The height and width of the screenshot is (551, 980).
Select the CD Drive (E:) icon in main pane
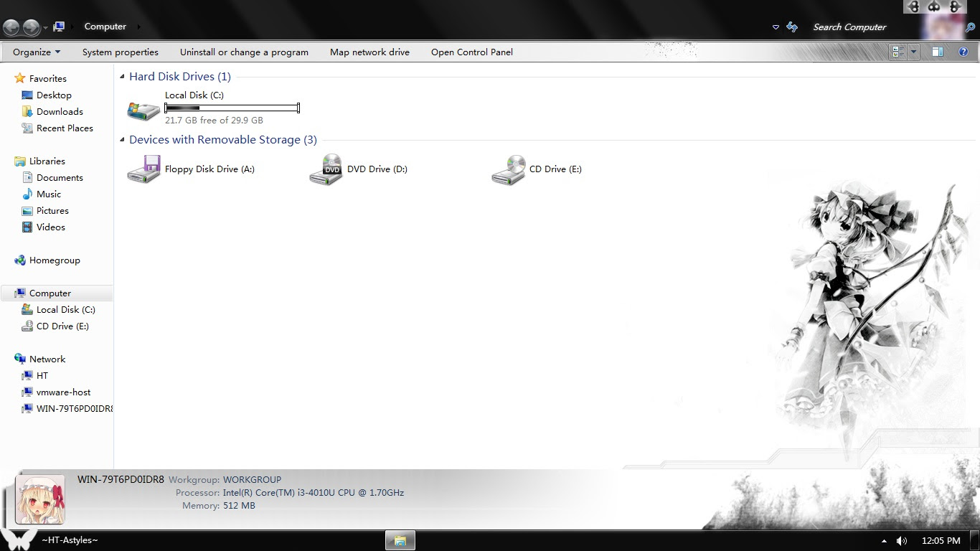508,169
